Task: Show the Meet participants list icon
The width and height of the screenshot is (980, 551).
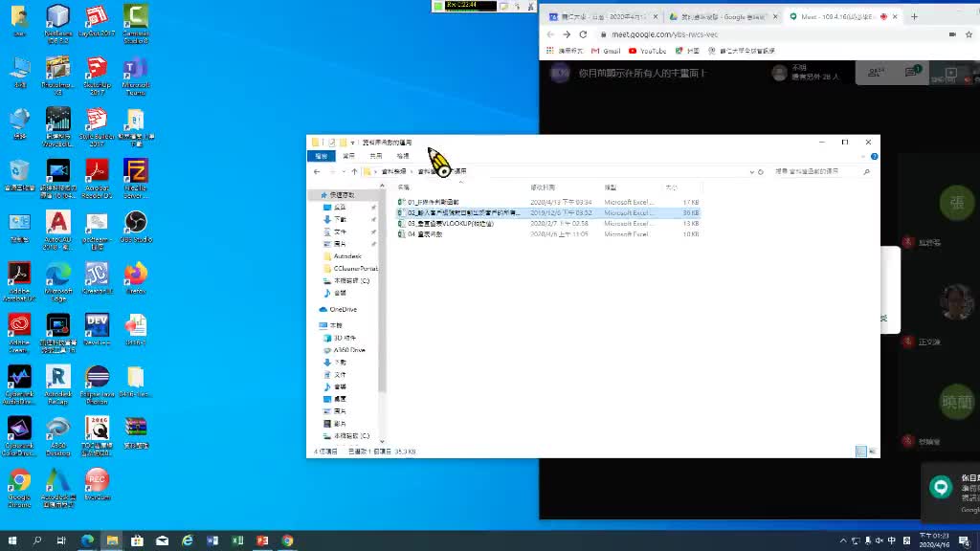Action: coord(875,73)
